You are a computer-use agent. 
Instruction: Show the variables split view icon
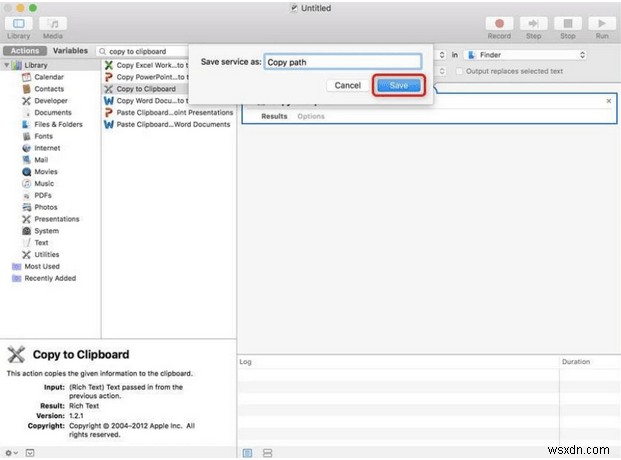coord(268,453)
